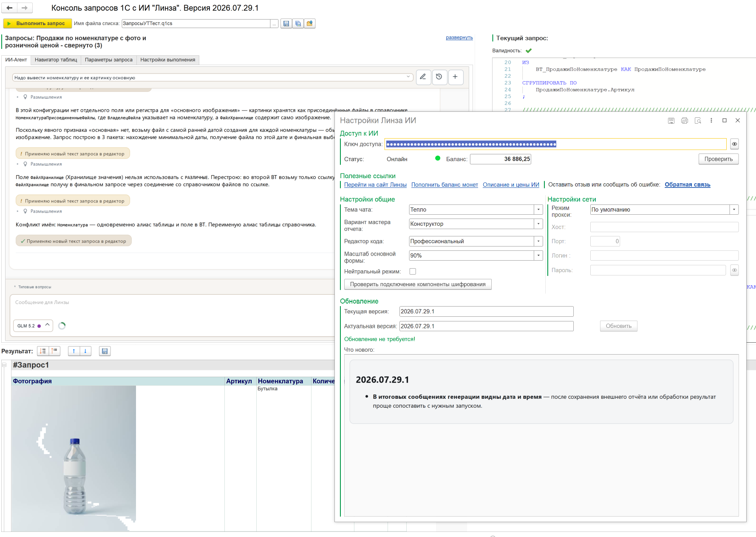Open the Параметры запроса tab
This screenshot has width=756, height=537.
click(109, 60)
